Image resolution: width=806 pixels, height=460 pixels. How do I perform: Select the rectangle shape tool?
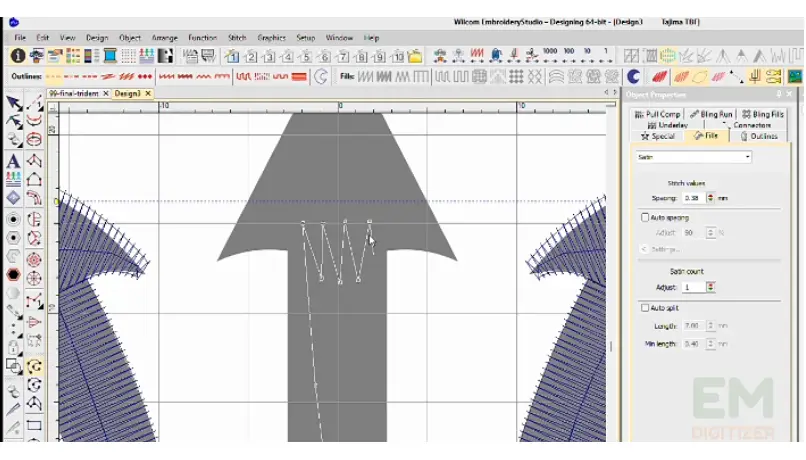[x=34, y=425]
